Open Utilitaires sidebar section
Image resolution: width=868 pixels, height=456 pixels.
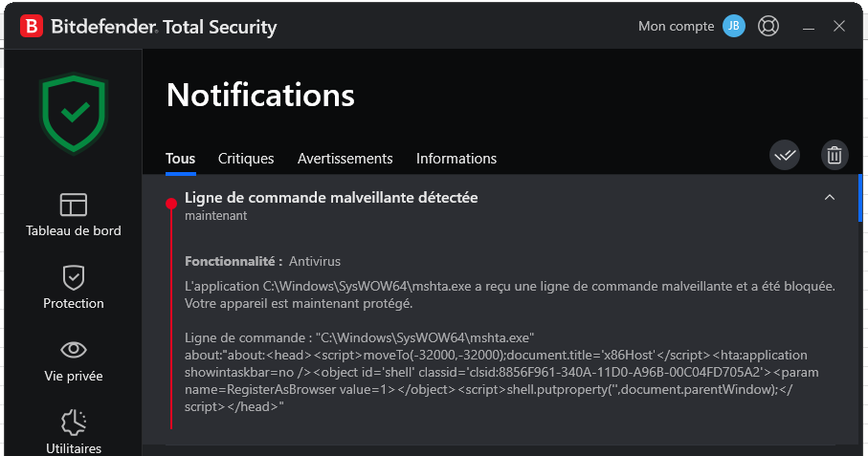[x=73, y=432]
